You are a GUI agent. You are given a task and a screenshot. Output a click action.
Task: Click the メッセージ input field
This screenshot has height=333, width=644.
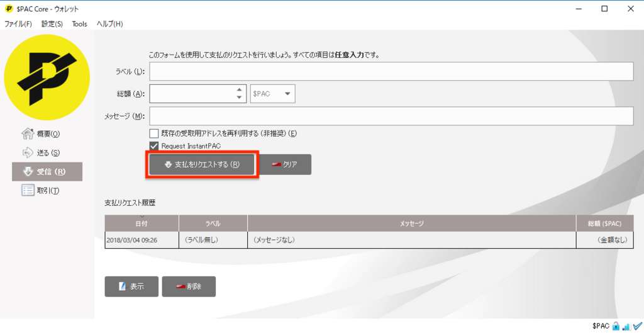pos(391,116)
